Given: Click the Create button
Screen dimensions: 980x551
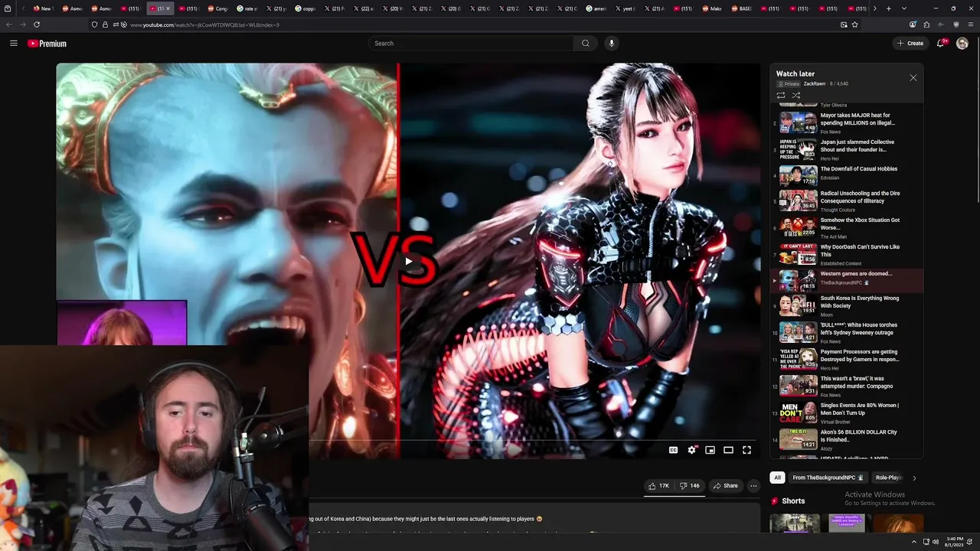Looking at the screenshot, I should click(x=910, y=44).
